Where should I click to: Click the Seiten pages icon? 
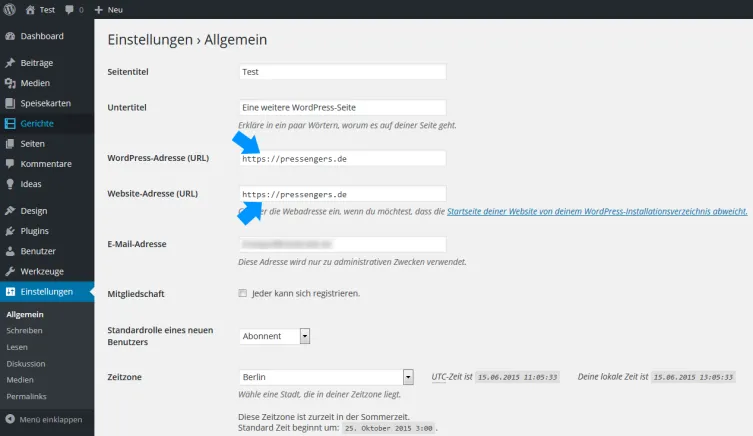pyautogui.click(x=10, y=144)
